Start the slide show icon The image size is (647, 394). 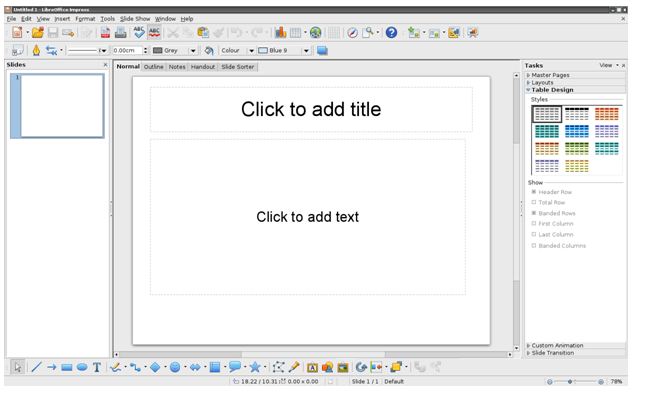[472, 33]
